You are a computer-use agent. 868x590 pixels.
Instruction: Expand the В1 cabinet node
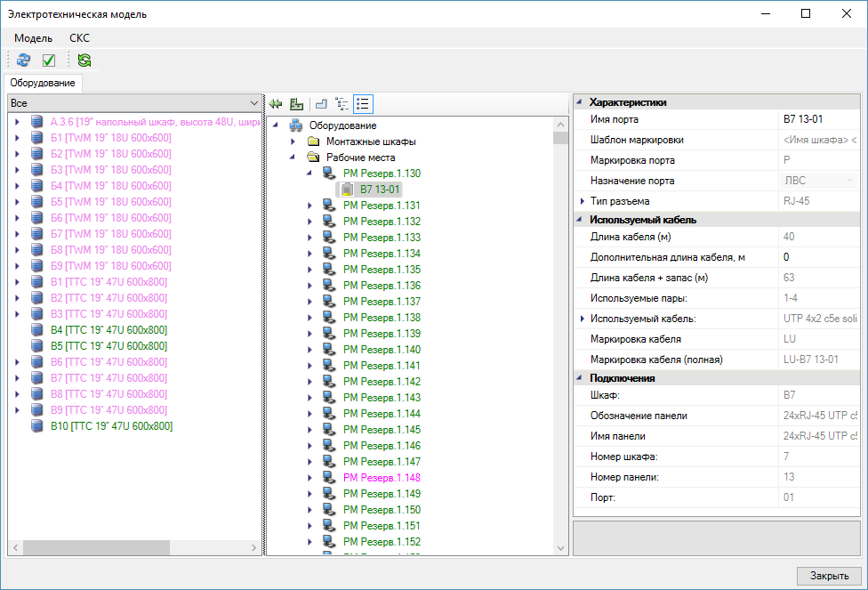[x=17, y=282]
